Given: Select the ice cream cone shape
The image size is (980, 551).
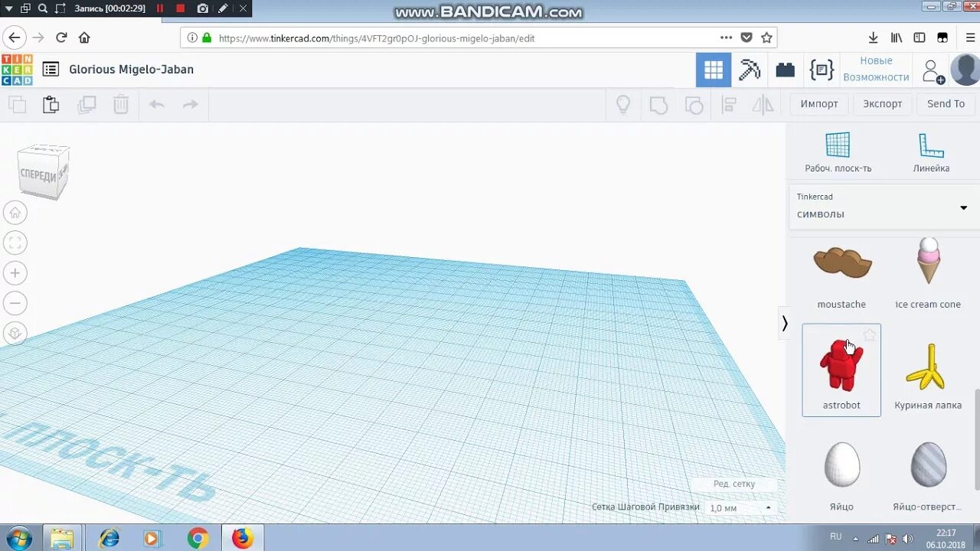Looking at the screenshot, I should (928, 272).
